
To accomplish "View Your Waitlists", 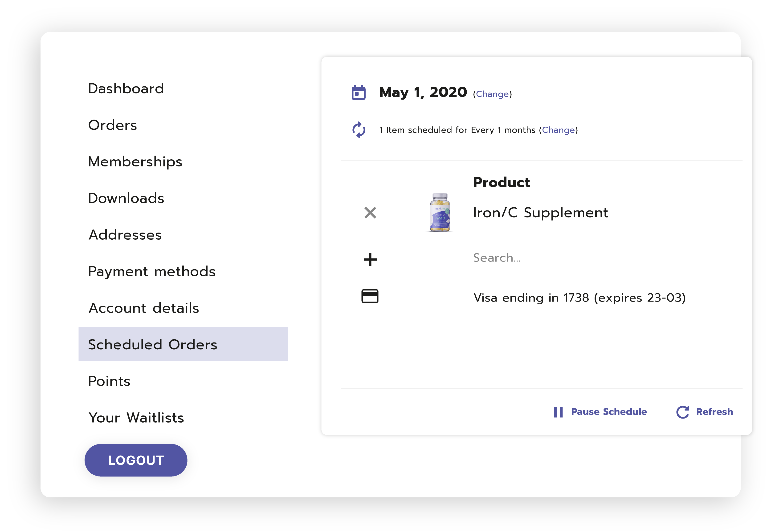I will [x=136, y=418].
